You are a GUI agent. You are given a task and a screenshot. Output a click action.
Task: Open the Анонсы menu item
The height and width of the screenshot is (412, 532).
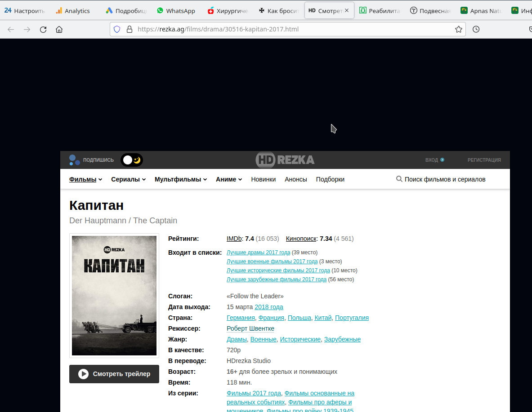296,179
